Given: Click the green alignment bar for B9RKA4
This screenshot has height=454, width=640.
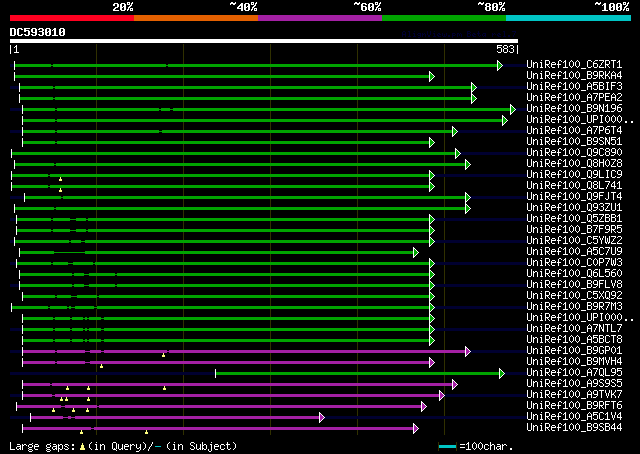Looking at the screenshot, I should coord(222,76).
